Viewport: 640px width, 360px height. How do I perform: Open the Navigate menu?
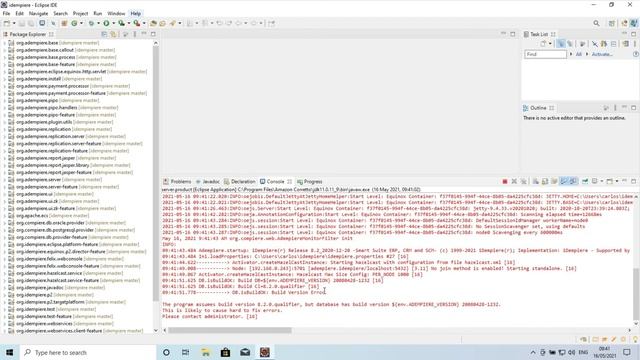tap(38, 13)
